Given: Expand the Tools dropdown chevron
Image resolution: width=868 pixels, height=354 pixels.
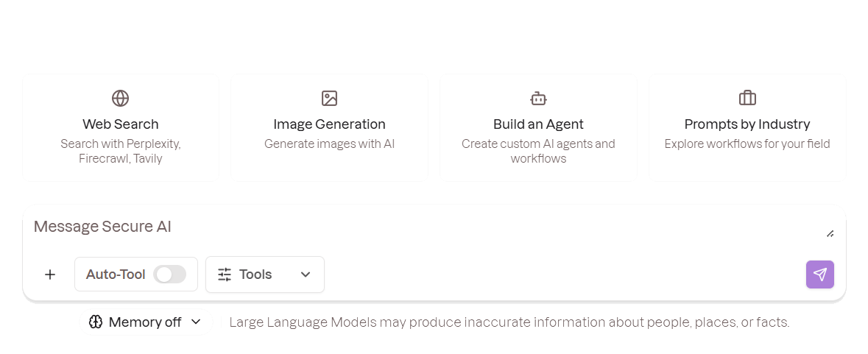Looking at the screenshot, I should [x=306, y=275].
